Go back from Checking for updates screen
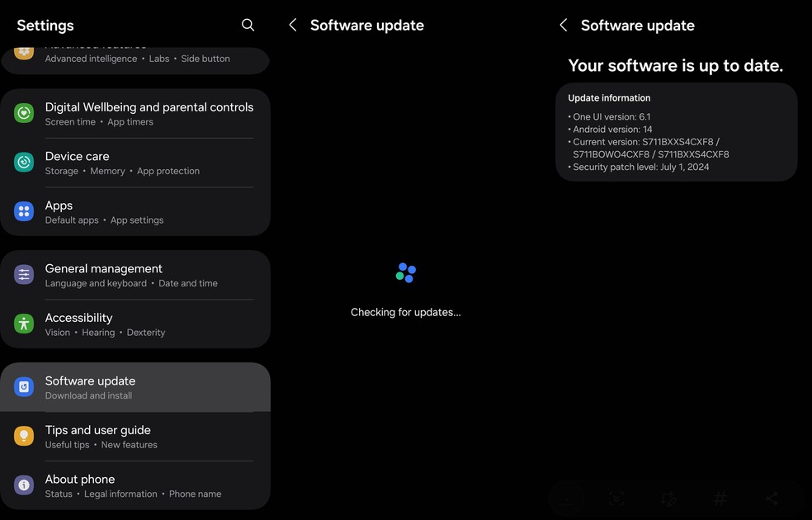 point(293,25)
